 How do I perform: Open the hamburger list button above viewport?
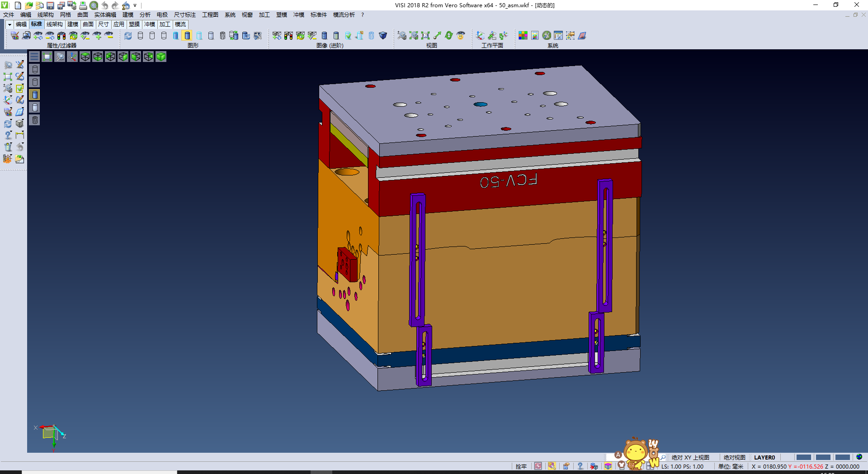coord(34,57)
